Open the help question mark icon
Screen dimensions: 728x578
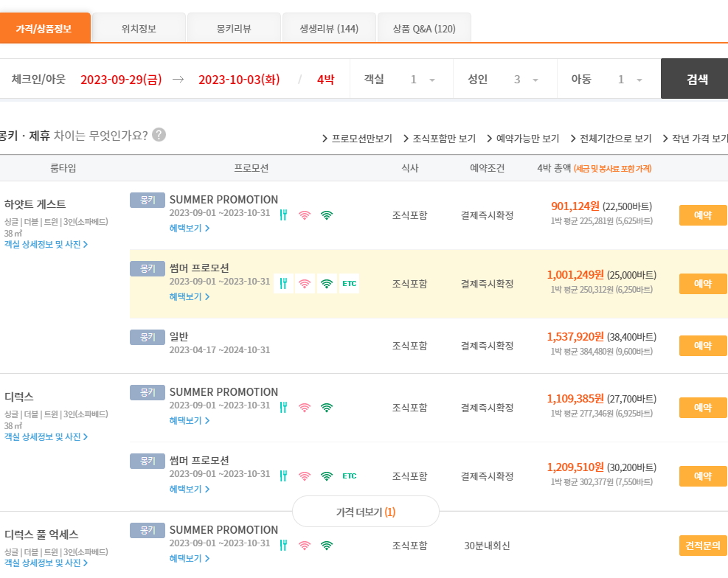pyautogui.click(x=159, y=135)
